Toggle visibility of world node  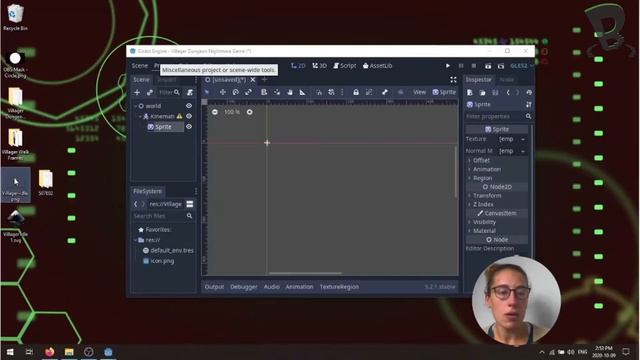[189, 106]
